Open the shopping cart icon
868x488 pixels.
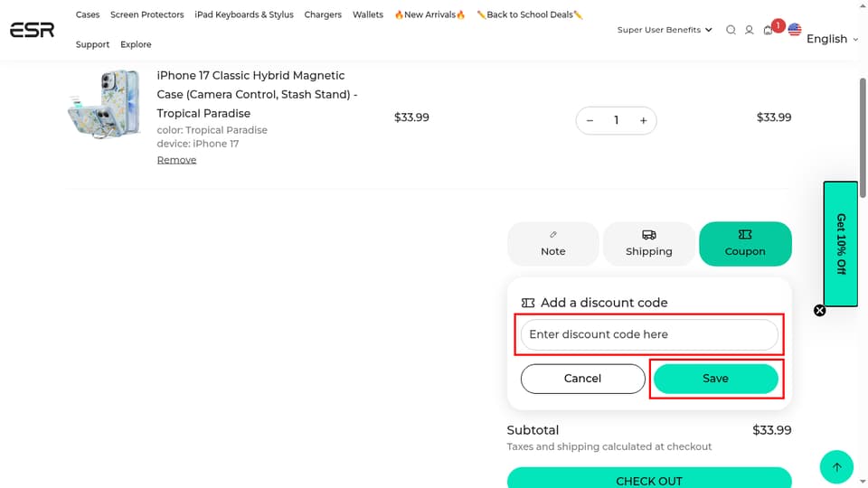768,31
